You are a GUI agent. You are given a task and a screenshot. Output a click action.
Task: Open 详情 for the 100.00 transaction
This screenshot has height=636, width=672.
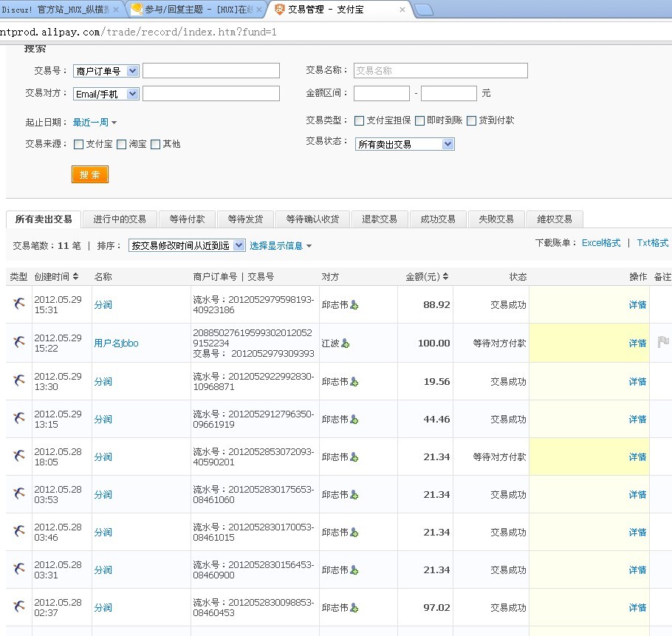pyautogui.click(x=637, y=343)
